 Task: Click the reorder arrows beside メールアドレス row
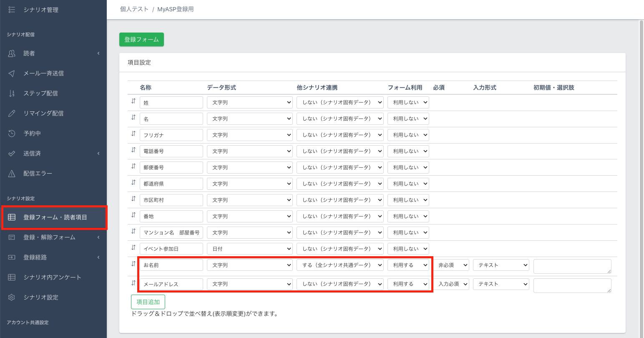coord(133,283)
